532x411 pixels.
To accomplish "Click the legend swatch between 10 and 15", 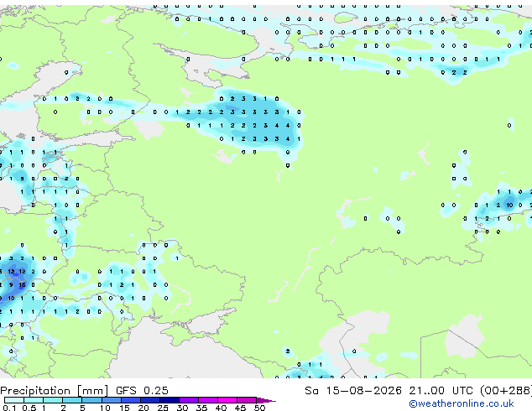I will click(111, 400).
